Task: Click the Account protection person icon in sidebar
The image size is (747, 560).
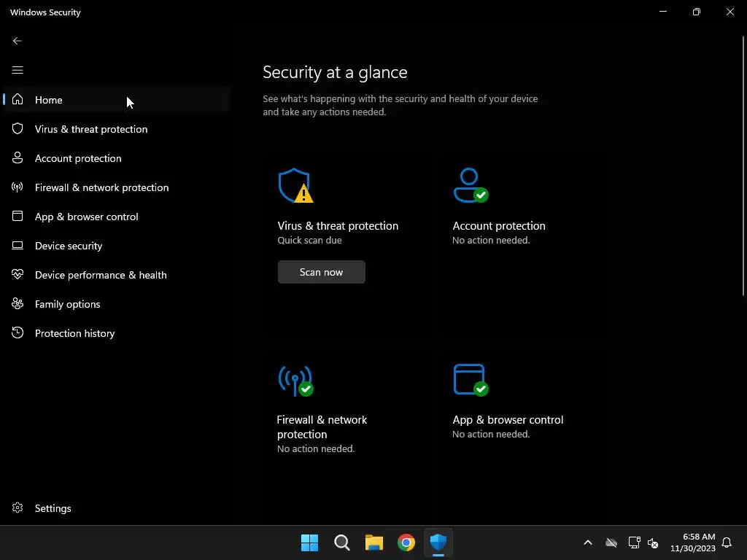Action: (x=18, y=157)
